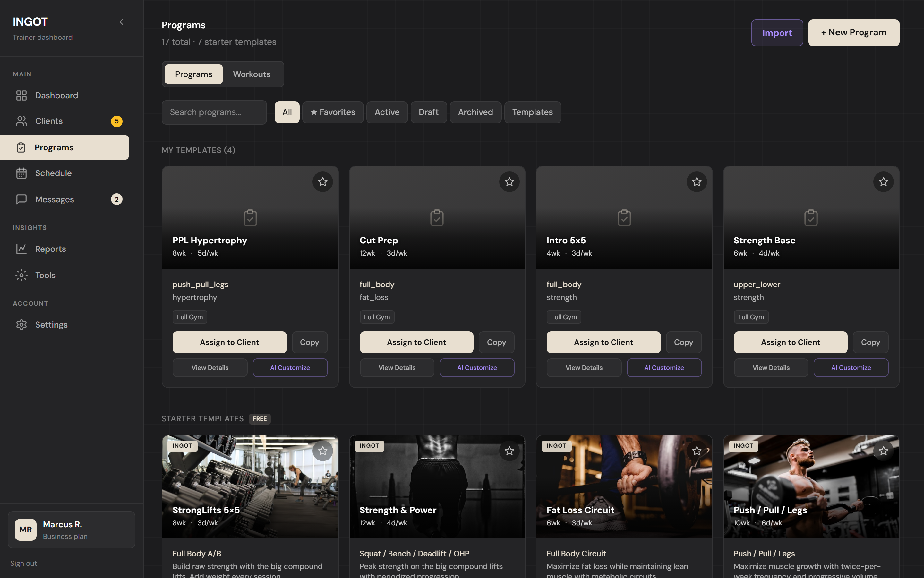AI Customize the PPL Hypertrophy template
The height and width of the screenshot is (578, 924).
pos(290,368)
